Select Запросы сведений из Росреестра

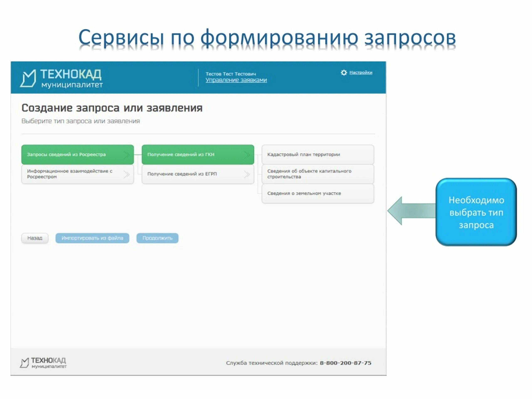click(x=78, y=154)
